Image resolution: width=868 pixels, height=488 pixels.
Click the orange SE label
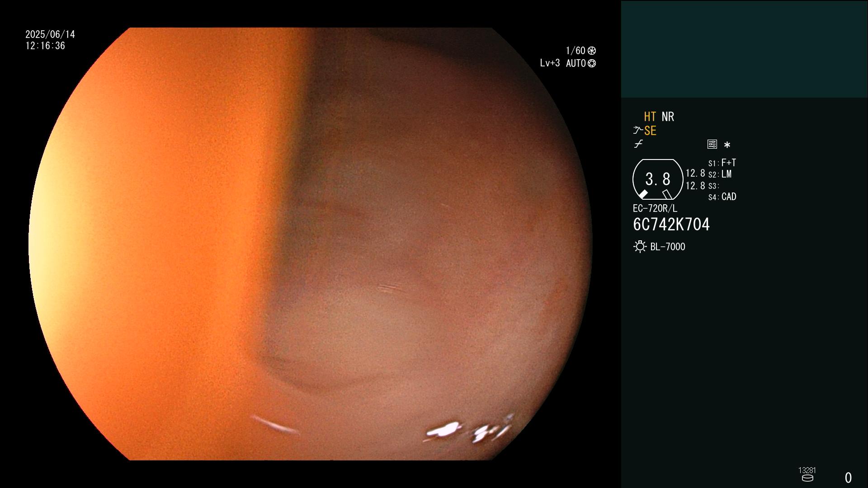coord(650,131)
